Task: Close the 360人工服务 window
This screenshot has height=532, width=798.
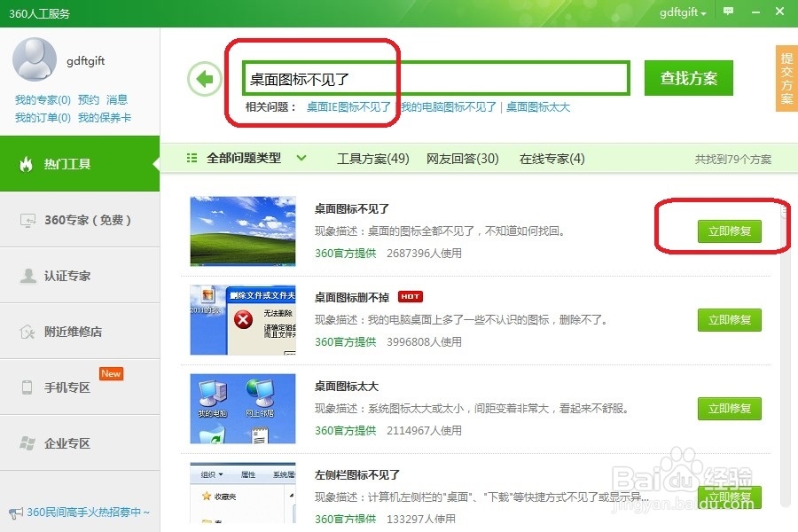Action: (779, 12)
